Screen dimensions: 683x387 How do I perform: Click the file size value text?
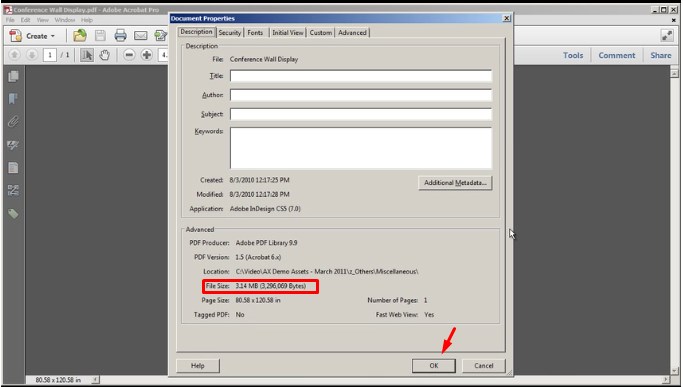click(270, 286)
